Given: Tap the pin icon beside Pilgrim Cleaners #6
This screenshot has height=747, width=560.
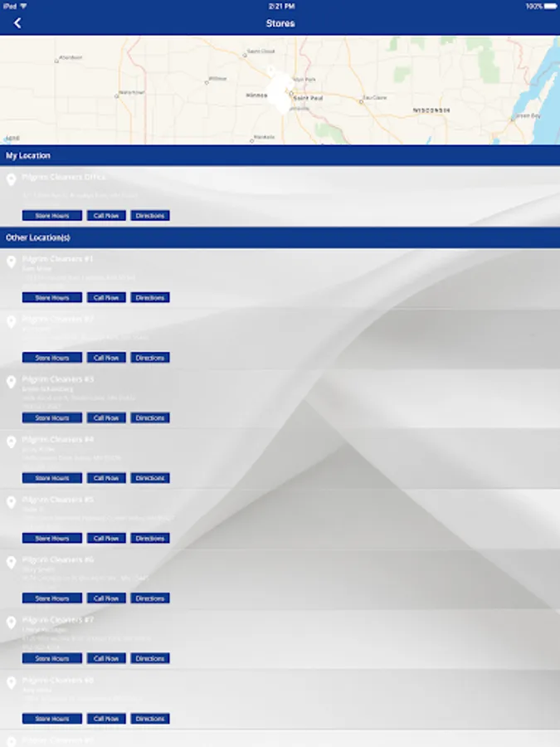Looking at the screenshot, I should point(12,563).
